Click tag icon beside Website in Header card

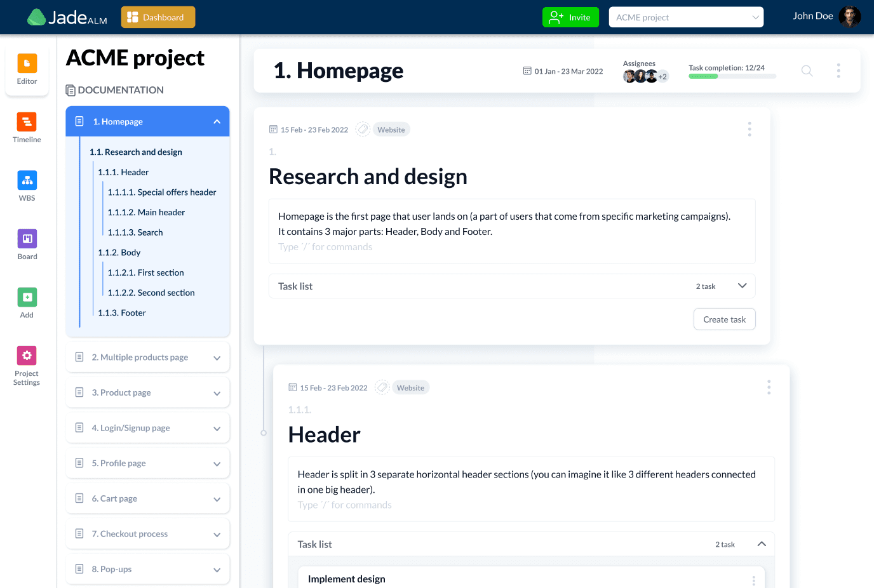(x=382, y=387)
